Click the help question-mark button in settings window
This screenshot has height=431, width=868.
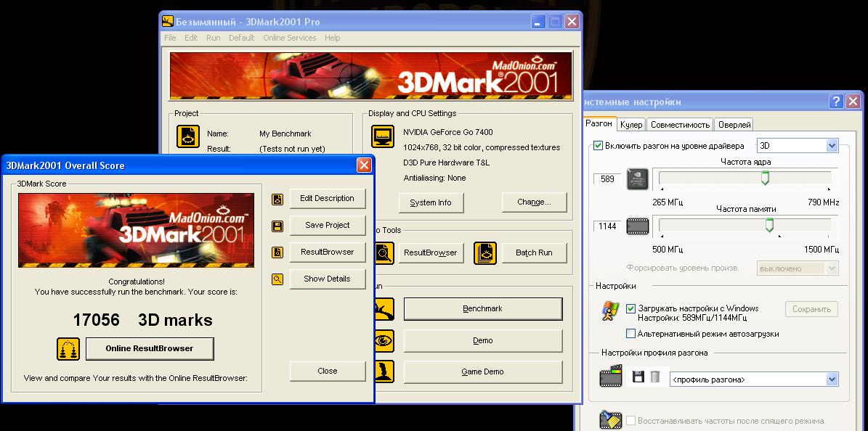point(836,102)
